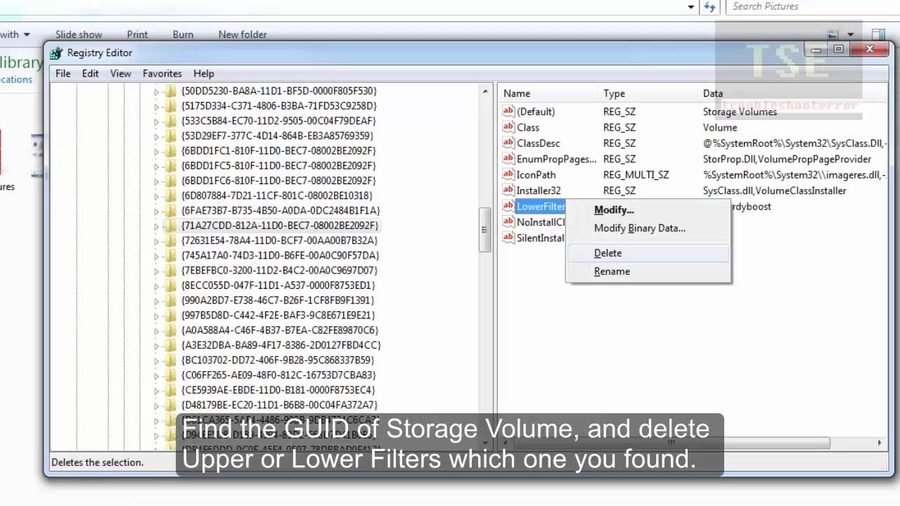Click the Search Pictures input field
The height and width of the screenshot is (506, 900).
click(x=790, y=6)
